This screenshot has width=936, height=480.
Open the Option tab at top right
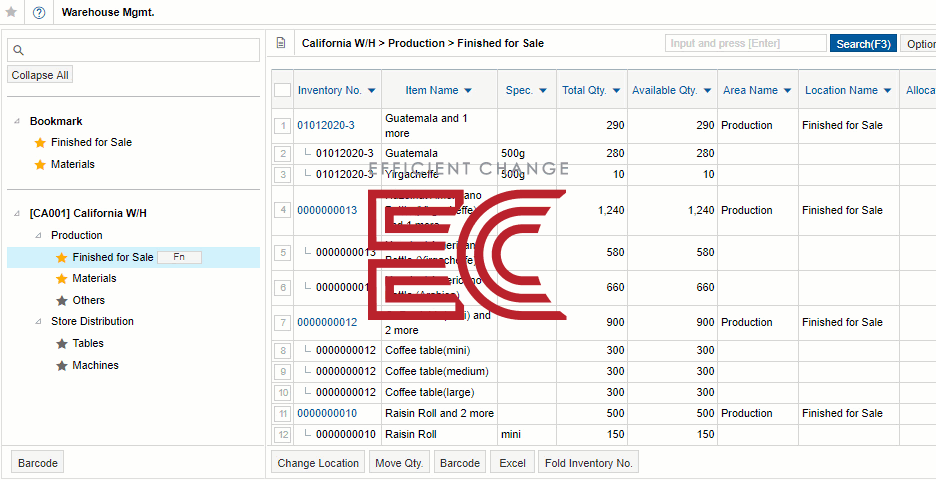point(919,44)
